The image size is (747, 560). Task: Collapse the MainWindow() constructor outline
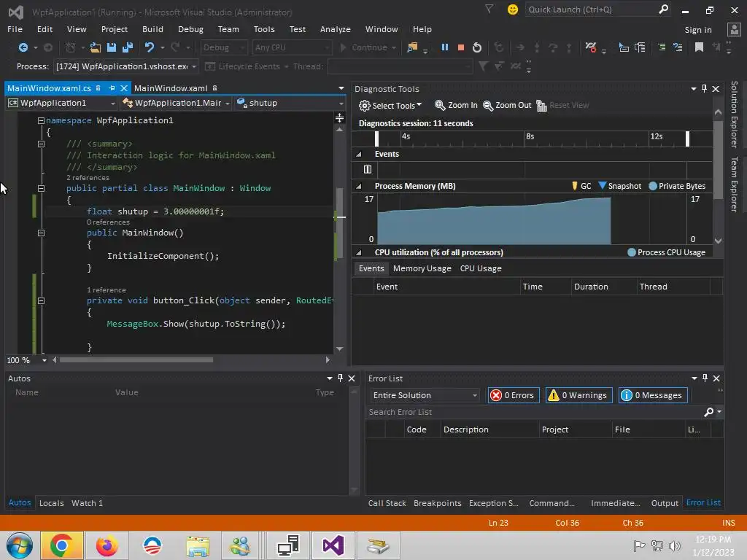[41, 233]
